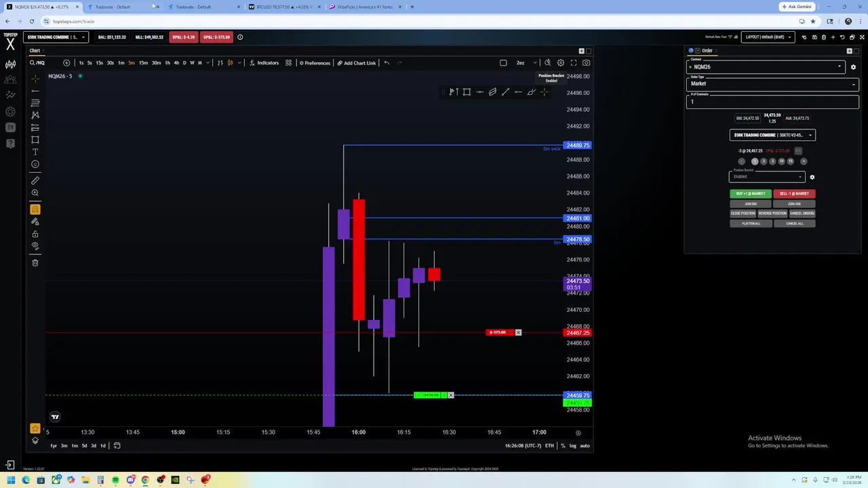Expand the Position Bracket Enabled dropdown
The image size is (868, 488).
(x=767, y=177)
